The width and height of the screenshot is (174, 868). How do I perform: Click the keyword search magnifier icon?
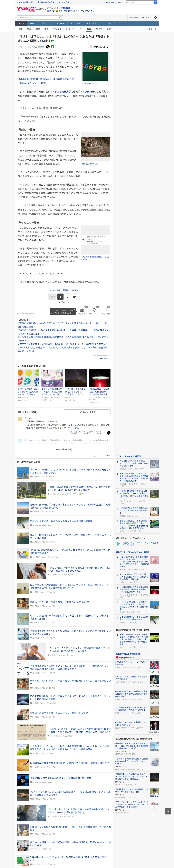[x=60, y=18]
